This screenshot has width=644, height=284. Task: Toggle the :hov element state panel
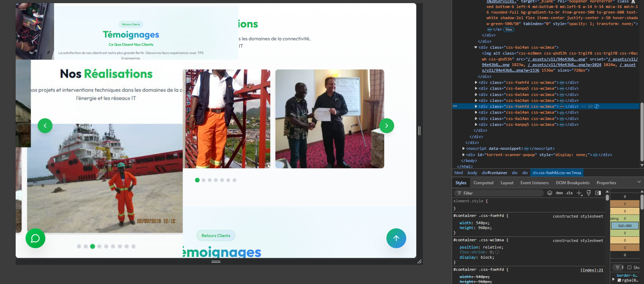pyautogui.click(x=559, y=193)
